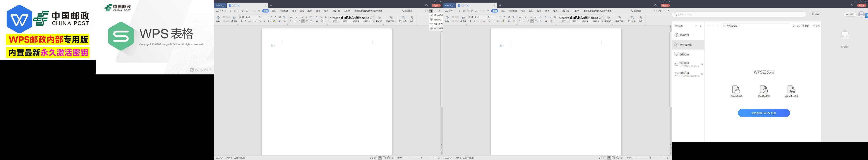The image size is (868, 160).
Task: Select 我的电脑 in the locations sidebar
Action: click(688, 54)
